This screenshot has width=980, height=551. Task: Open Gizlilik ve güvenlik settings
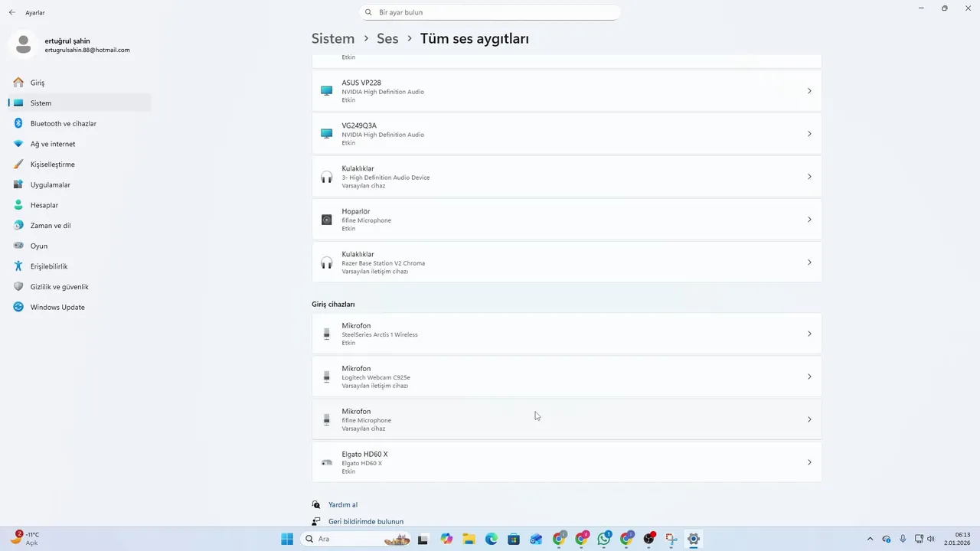click(x=80, y=287)
